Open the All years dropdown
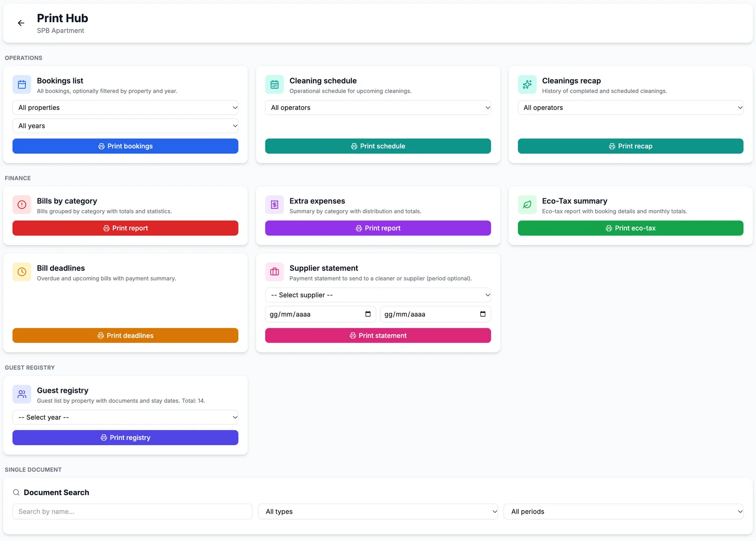Screen dimensions: 756x541 (125, 126)
